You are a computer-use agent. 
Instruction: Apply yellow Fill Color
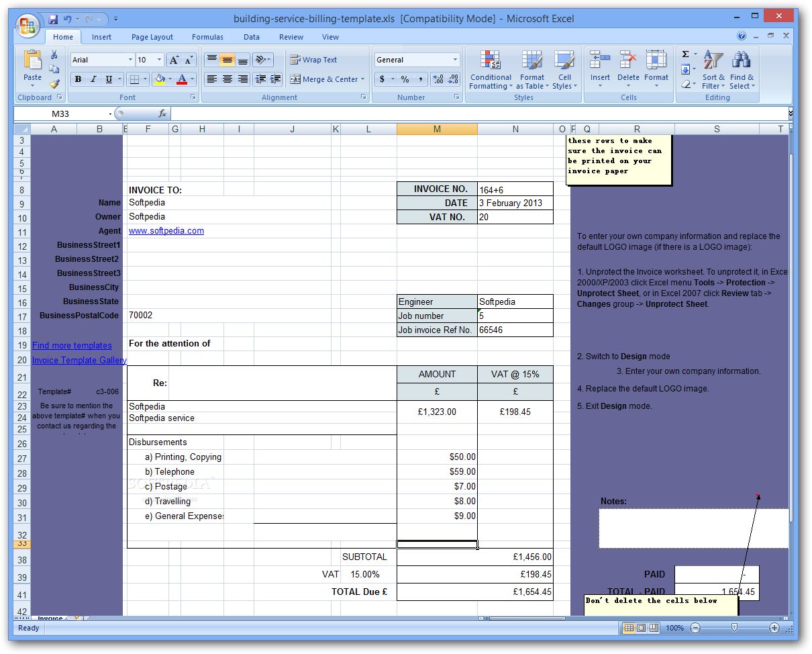click(x=160, y=79)
